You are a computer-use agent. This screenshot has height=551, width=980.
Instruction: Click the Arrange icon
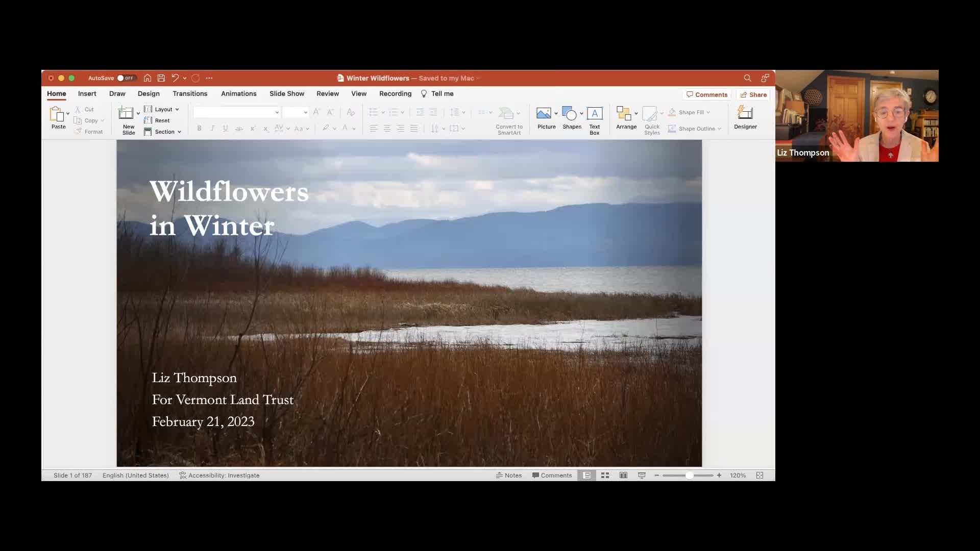click(624, 113)
